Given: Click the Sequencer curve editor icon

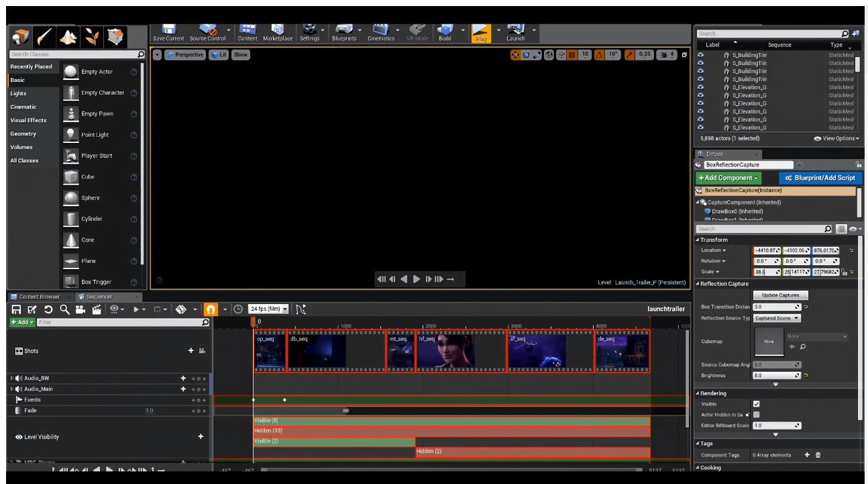Looking at the screenshot, I should click(301, 309).
